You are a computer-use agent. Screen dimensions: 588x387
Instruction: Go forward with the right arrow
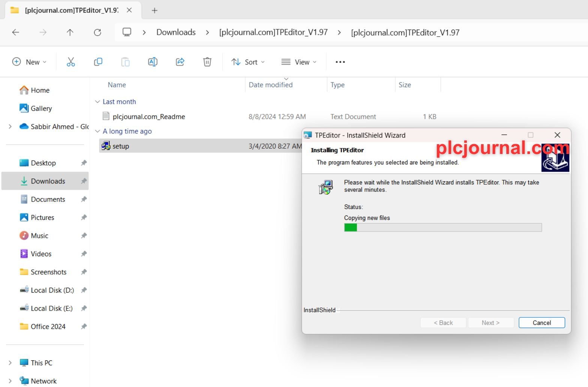click(x=43, y=32)
